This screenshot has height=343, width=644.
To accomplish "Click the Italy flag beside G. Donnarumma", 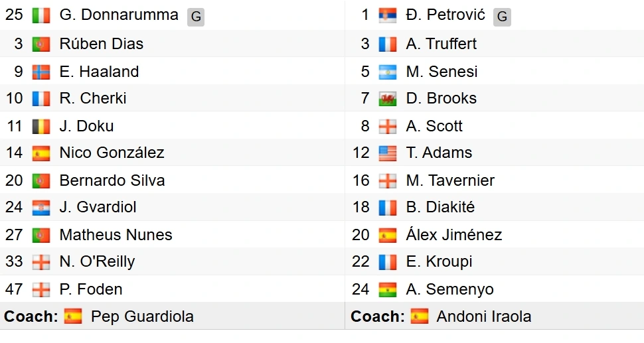I will tap(40, 16).
